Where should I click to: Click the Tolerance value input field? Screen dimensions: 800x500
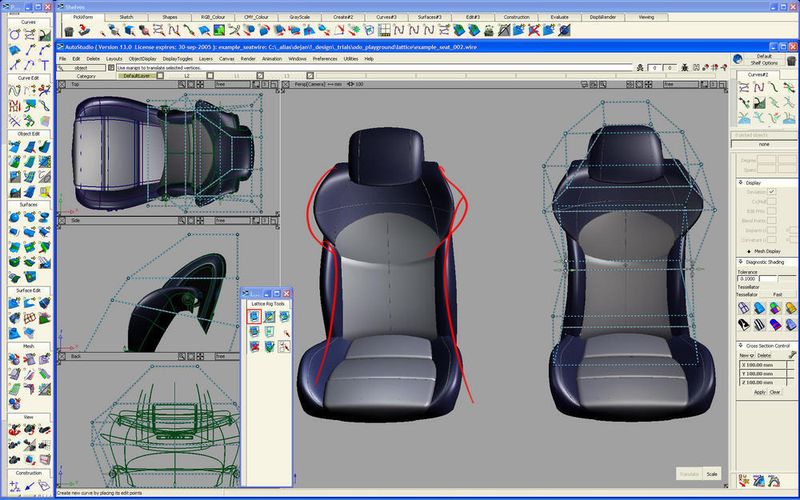coord(749,279)
